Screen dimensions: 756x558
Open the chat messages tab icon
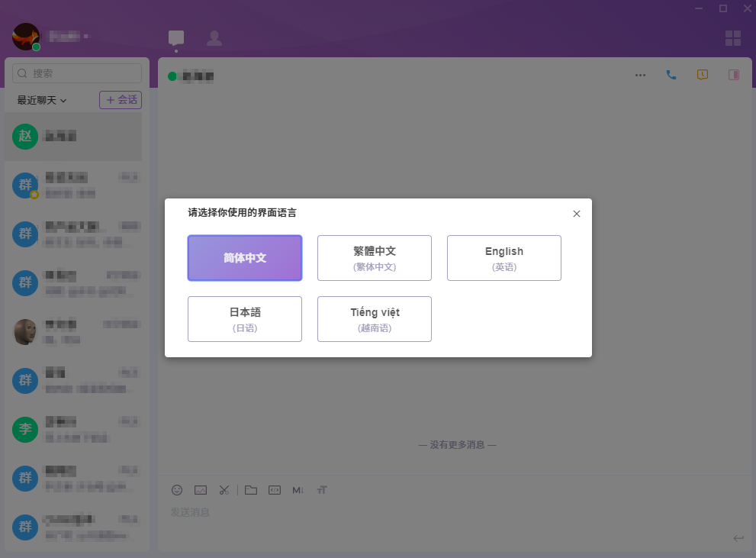point(176,37)
